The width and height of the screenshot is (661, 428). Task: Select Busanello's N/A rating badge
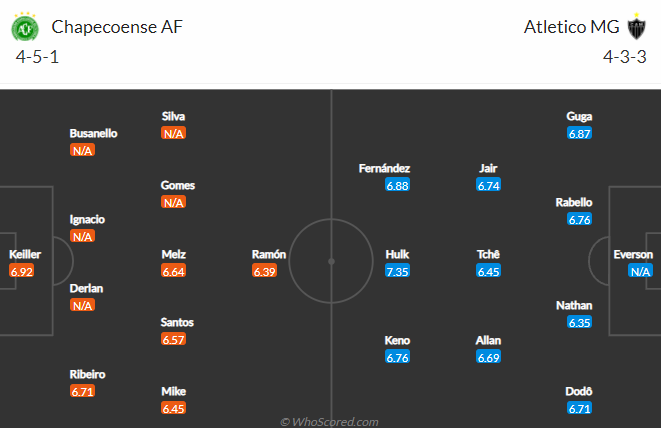[x=82, y=151]
